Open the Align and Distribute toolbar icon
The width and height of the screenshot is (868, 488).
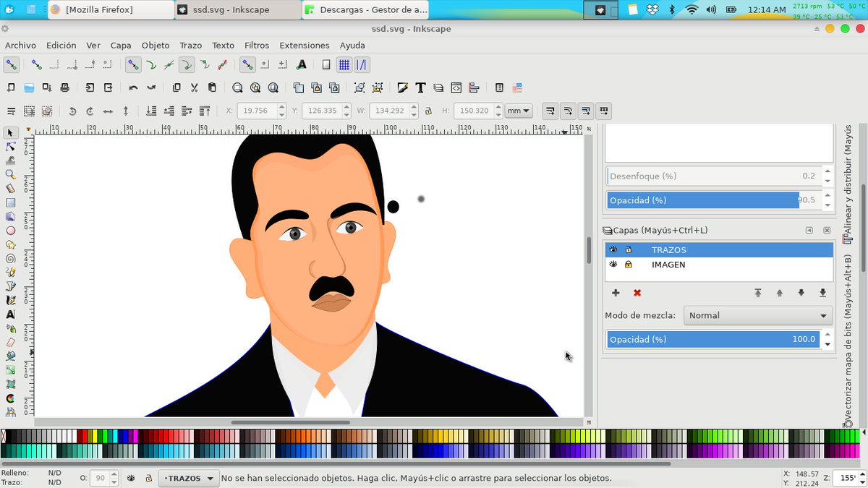[x=474, y=87]
